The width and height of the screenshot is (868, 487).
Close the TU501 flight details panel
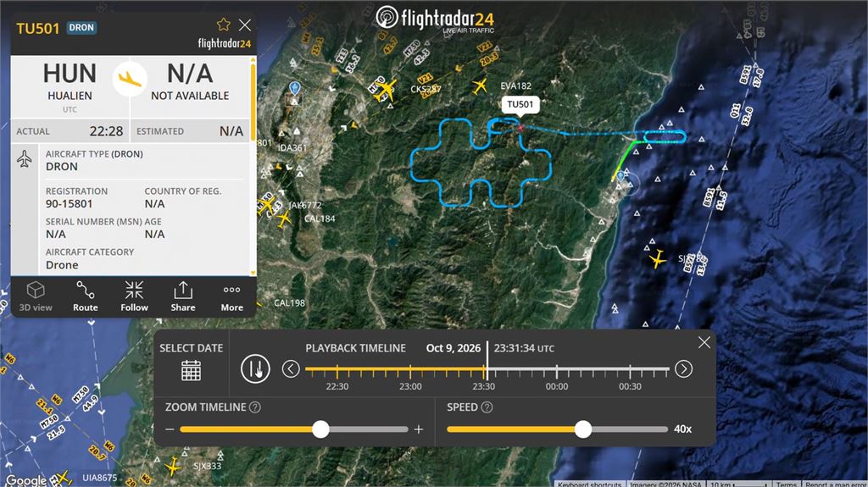click(245, 25)
